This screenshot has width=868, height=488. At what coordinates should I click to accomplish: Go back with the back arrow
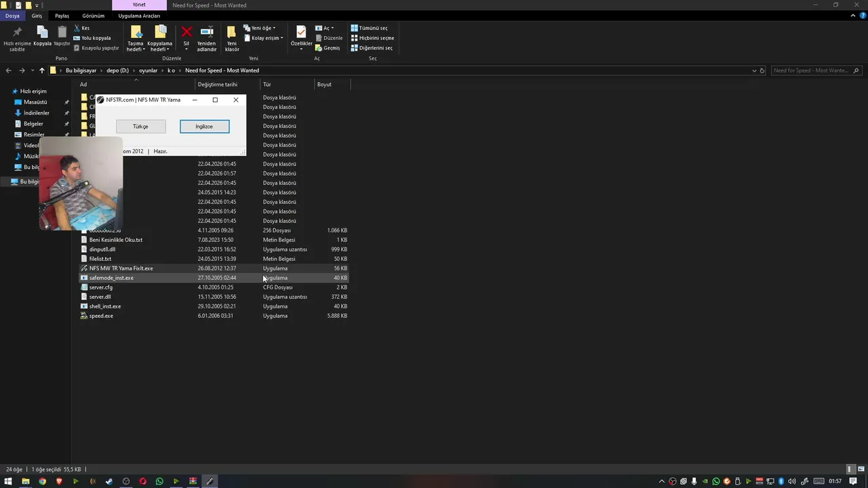point(8,70)
